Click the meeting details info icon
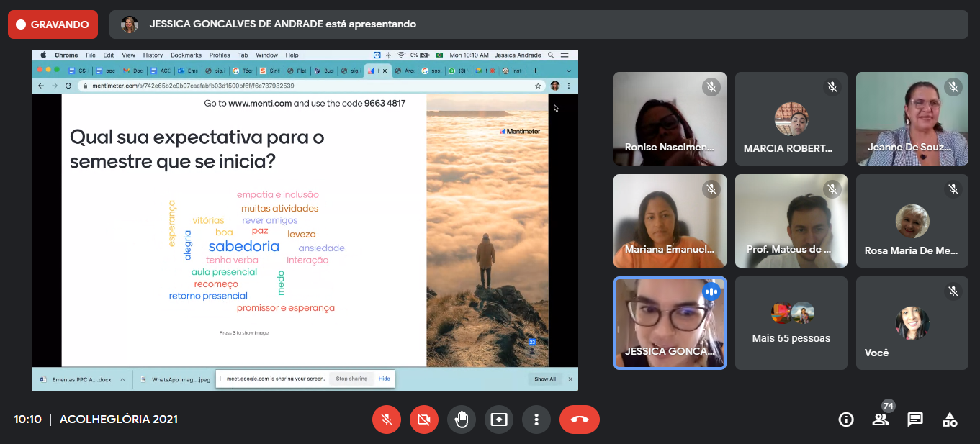Image resolution: width=980 pixels, height=444 pixels. coord(846,420)
